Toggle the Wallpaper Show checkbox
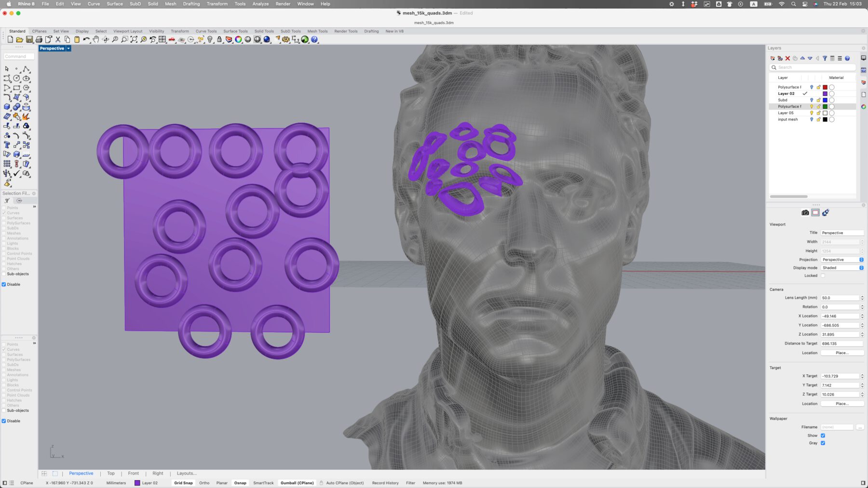 (x=823, y=435)
